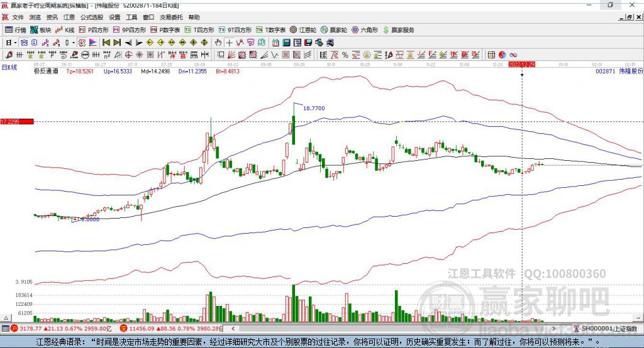The width and height of the screenshot is (644, 348).
Task: Switch to the K线 chart view
Action: [65, 30]
